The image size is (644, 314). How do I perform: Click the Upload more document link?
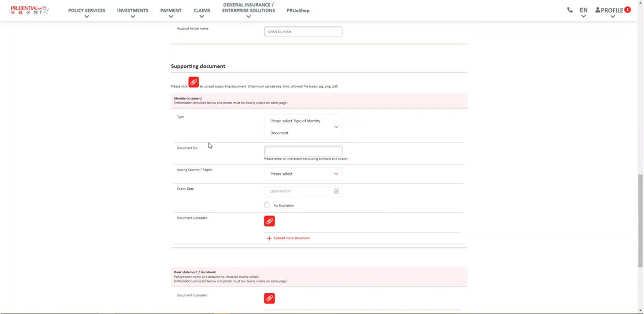[291, 238]
